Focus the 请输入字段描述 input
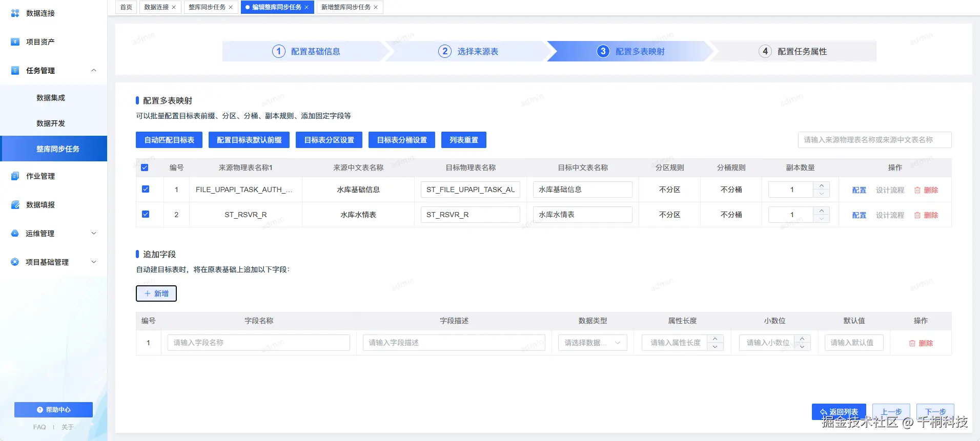The height and width of the screenshot is (441, 980). pos(454,343)
